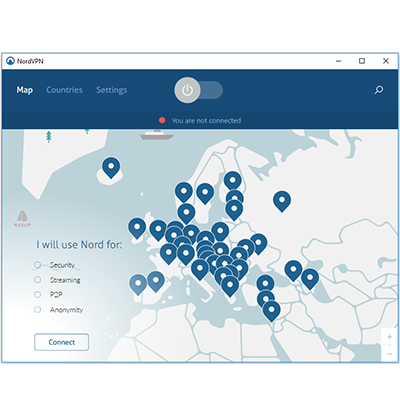Select the Russia server pin
This screenshot has width=400, height=416.
click(x=282, y=201)
